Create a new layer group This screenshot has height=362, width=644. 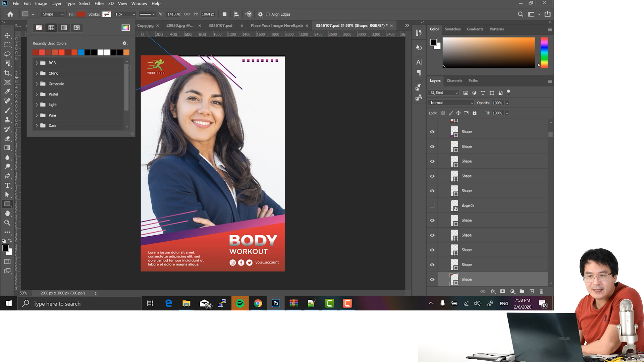[522, 292]
